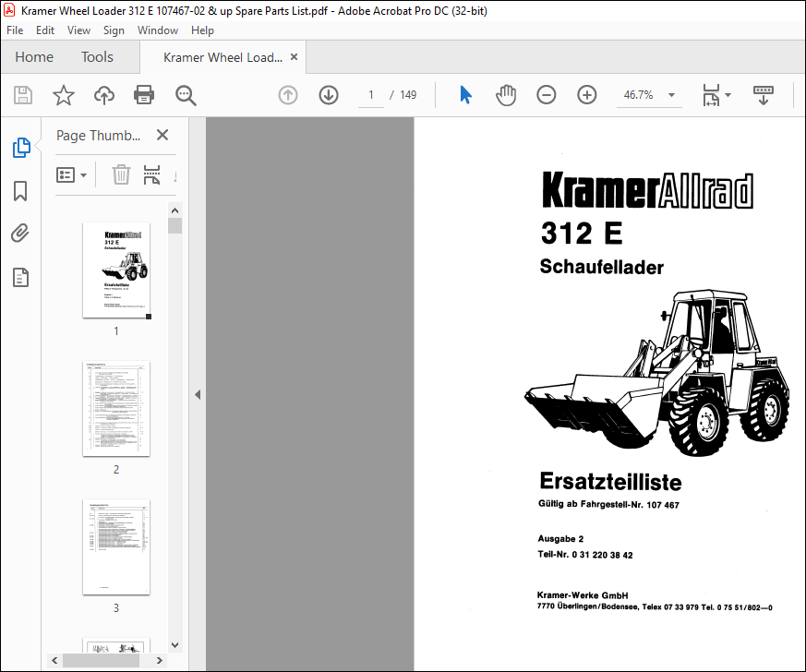Screen dimensions: 806x672
Task: Click the upload to cloud icon
Action: 103,95
